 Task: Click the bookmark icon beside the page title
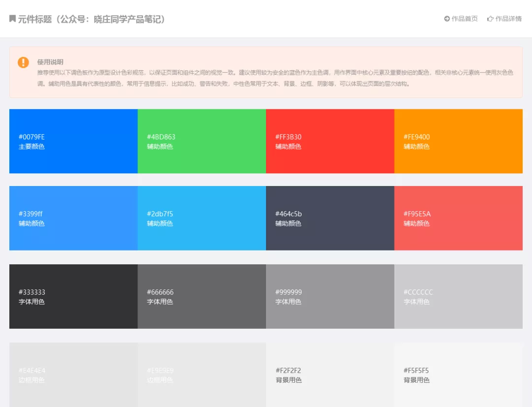coord(12,19)
